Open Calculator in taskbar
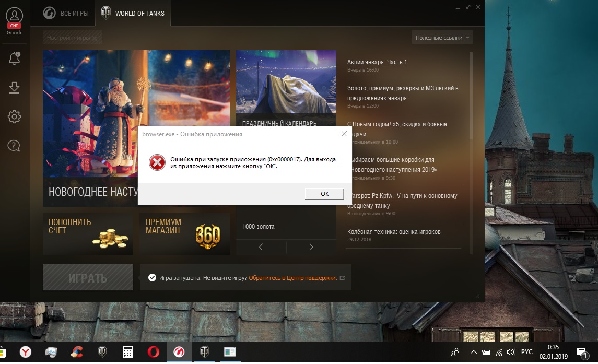Screen dimensions: 598x364 pos(128,352)
